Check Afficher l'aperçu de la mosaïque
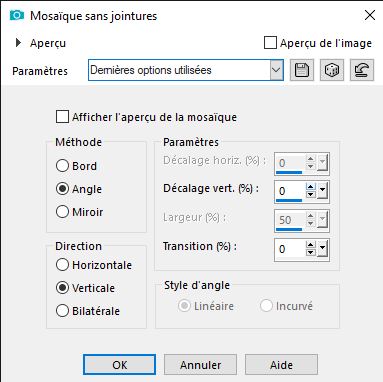Image resolution: width=383 pixels, height=382 pixels. 62,117
